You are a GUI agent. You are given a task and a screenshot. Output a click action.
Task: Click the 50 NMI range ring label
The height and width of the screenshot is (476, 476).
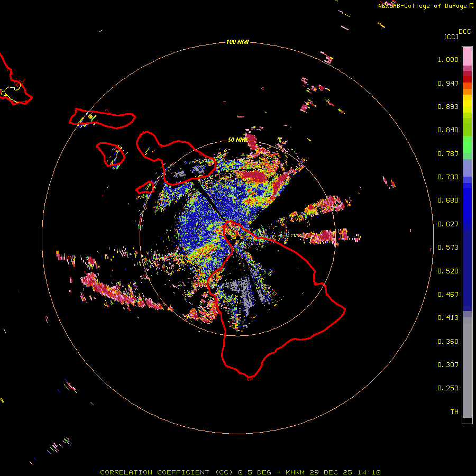[x=237, y=140]
